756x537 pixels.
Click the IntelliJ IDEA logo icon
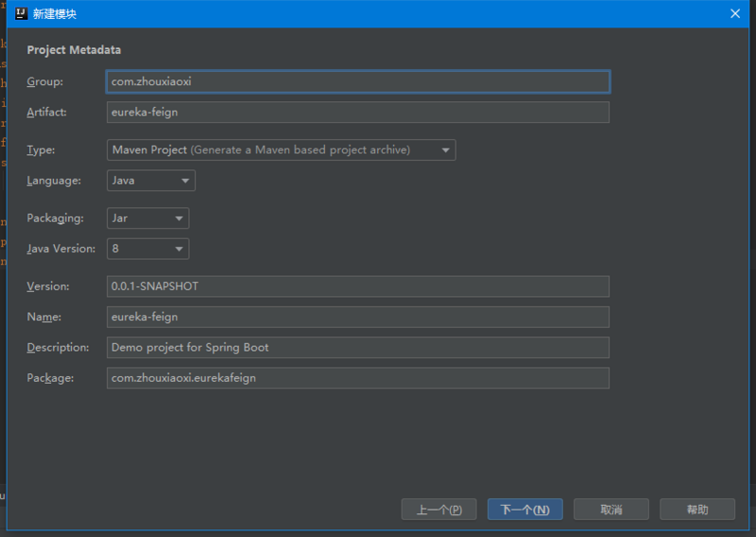point(21,13)
